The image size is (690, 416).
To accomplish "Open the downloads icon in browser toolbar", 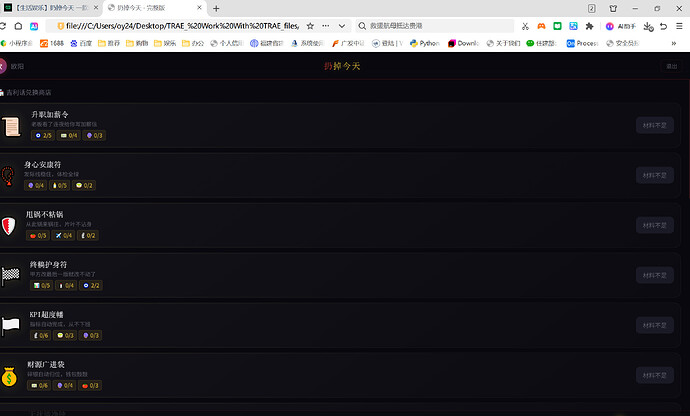I will pos(648,26).
